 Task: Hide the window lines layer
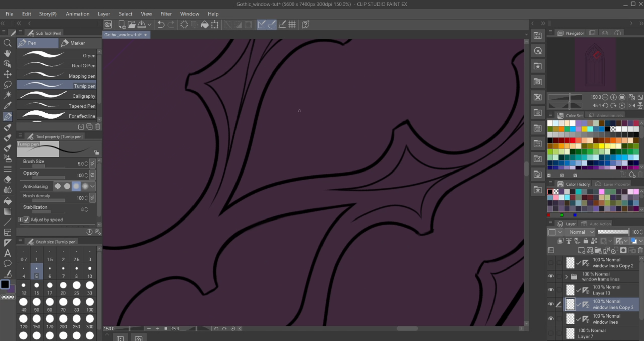[x=551, y=319]
